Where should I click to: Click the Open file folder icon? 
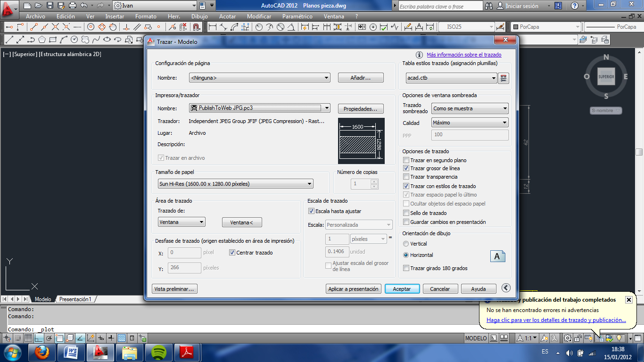coord(38,6)
